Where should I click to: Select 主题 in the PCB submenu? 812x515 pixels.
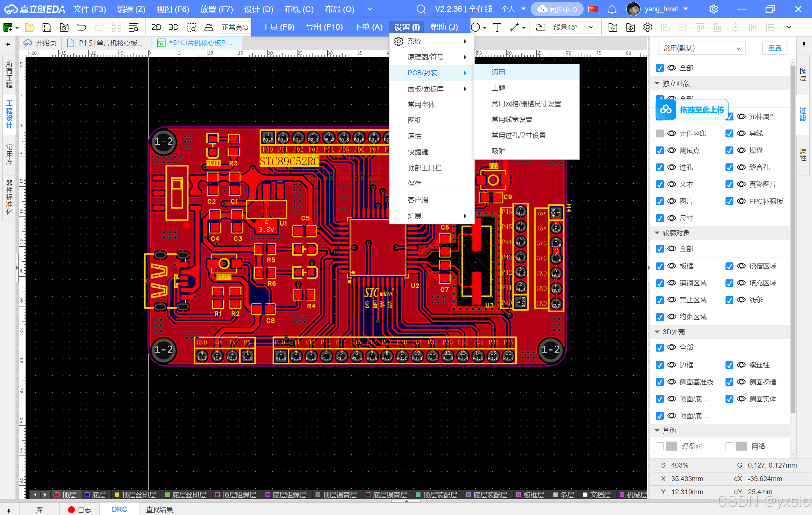[x=498, y=88]
